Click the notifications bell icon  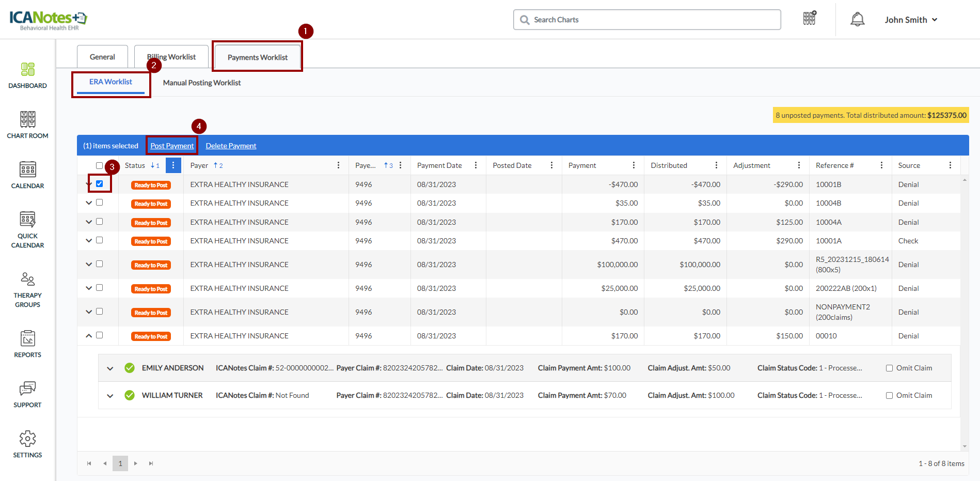(857, 20)
